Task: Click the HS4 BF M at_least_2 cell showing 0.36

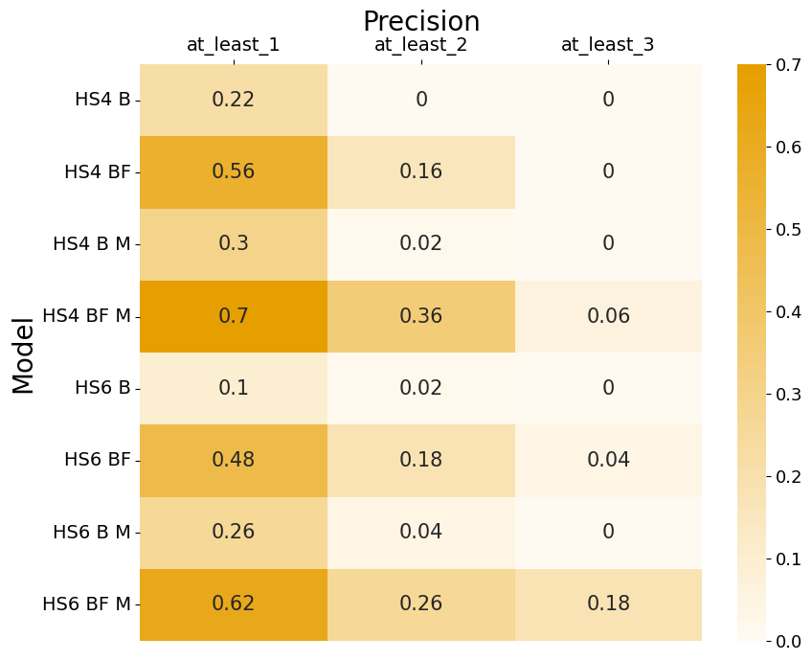Action: [x=420, y=316]
